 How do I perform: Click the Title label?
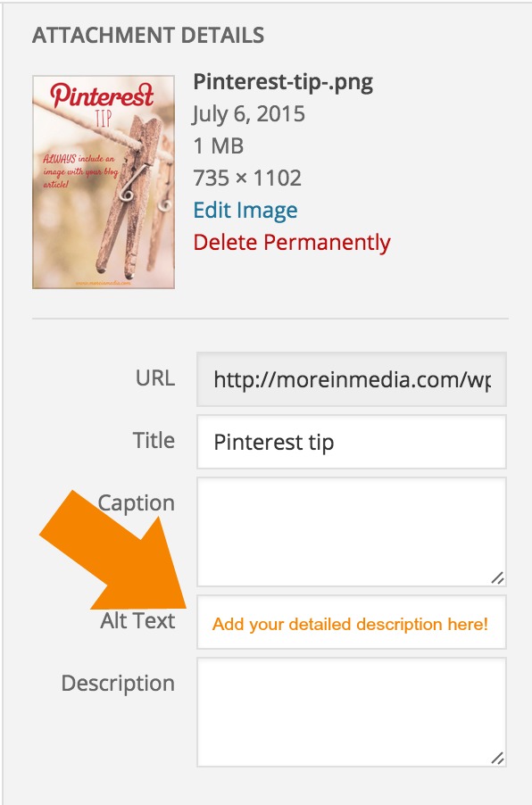tap(154, 441)
